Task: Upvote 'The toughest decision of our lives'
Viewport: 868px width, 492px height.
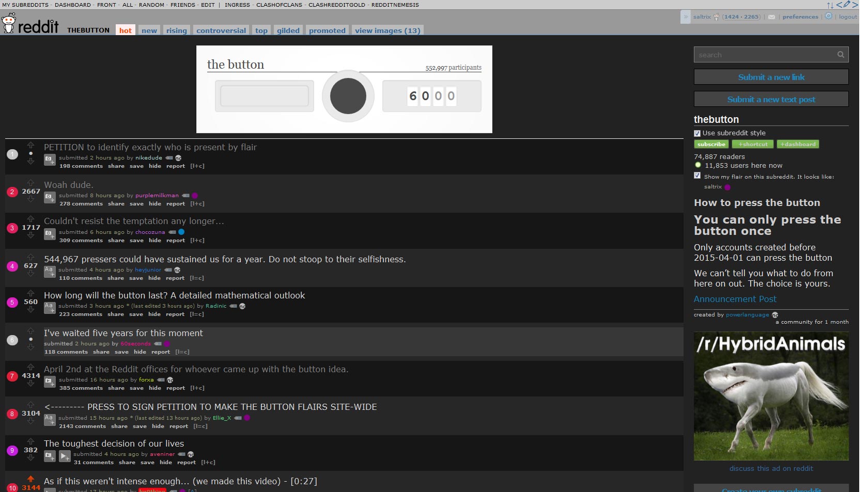Action: pyautogui.click(x=30, y=441)
